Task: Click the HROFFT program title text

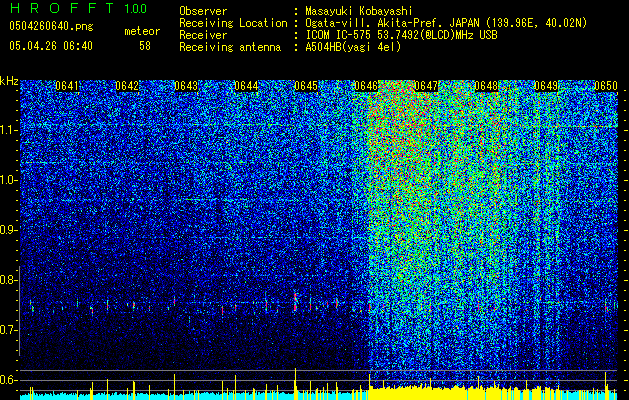Action: tap(62, 8)
